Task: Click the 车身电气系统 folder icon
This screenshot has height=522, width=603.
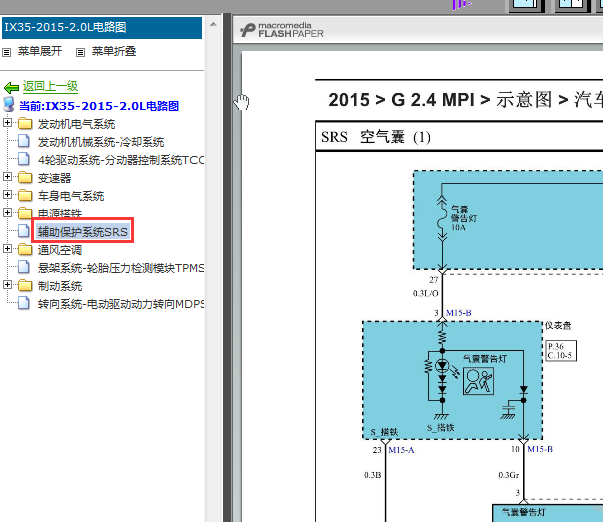Action: (25, 195)
